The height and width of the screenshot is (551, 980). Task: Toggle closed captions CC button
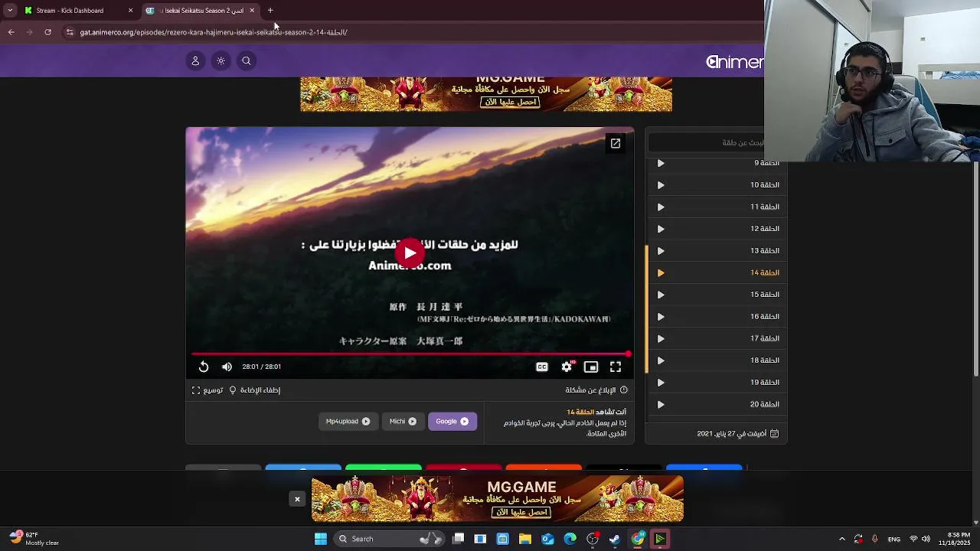click(x=542, y=367)
